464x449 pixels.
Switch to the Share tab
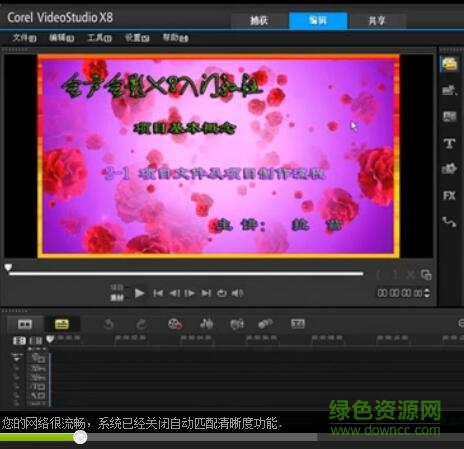pyautogui.click(x=377, y=21)
